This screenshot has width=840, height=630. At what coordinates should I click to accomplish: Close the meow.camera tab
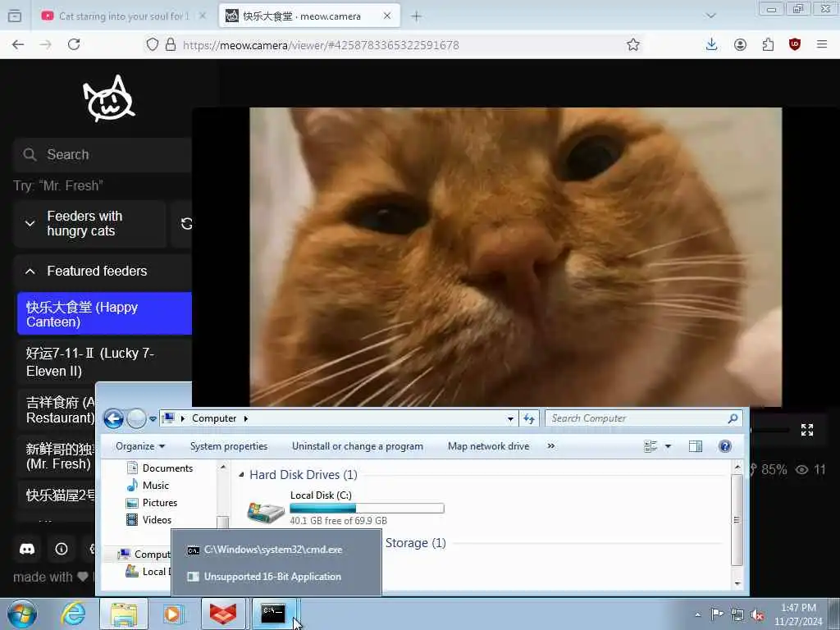(387, 16)
